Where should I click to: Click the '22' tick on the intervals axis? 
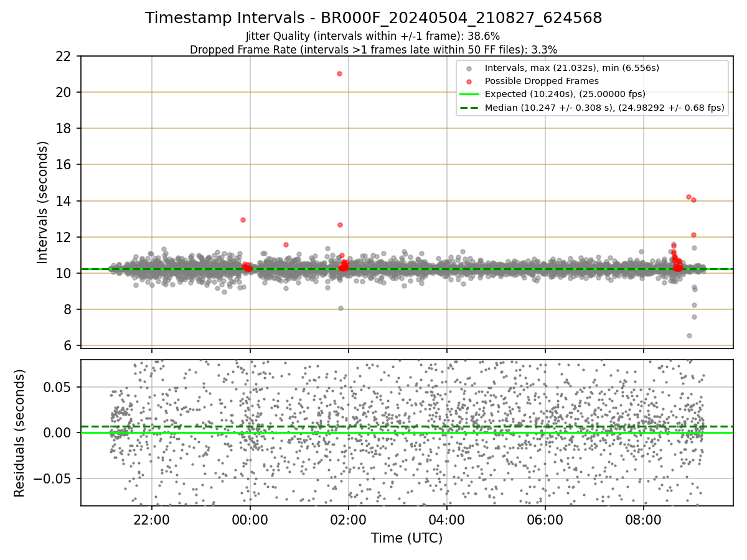pyautogui.click(x=63, y=56)
